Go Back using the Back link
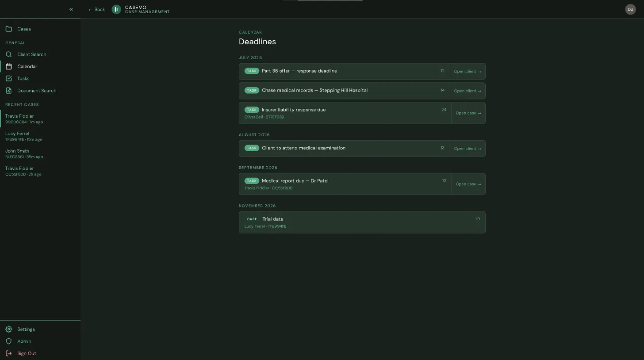Screen dimensions: 644x360 pyautogui.click(x=96, y=9)
